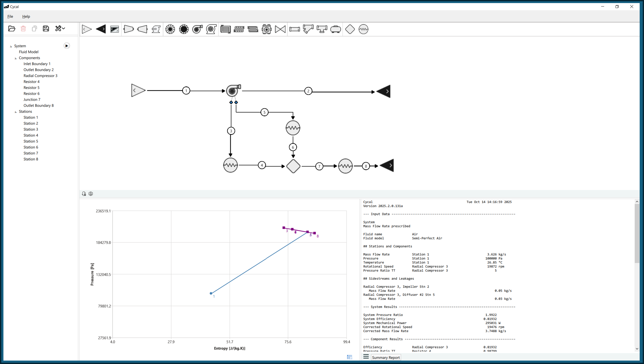Image resolution: width=644 pixels, height=364 pixels.
Task: Open the tools wrench dropdown arrow
Action: tap(63, 28)
